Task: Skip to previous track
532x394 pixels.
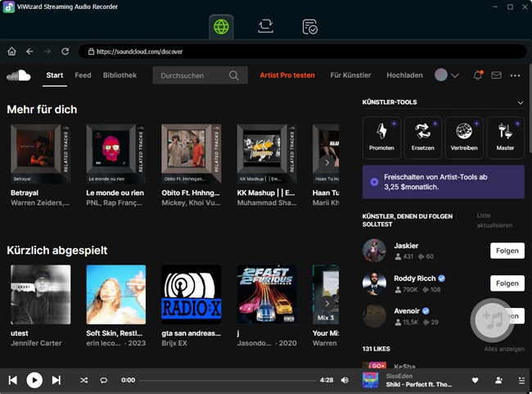Action: coord(13,380)
